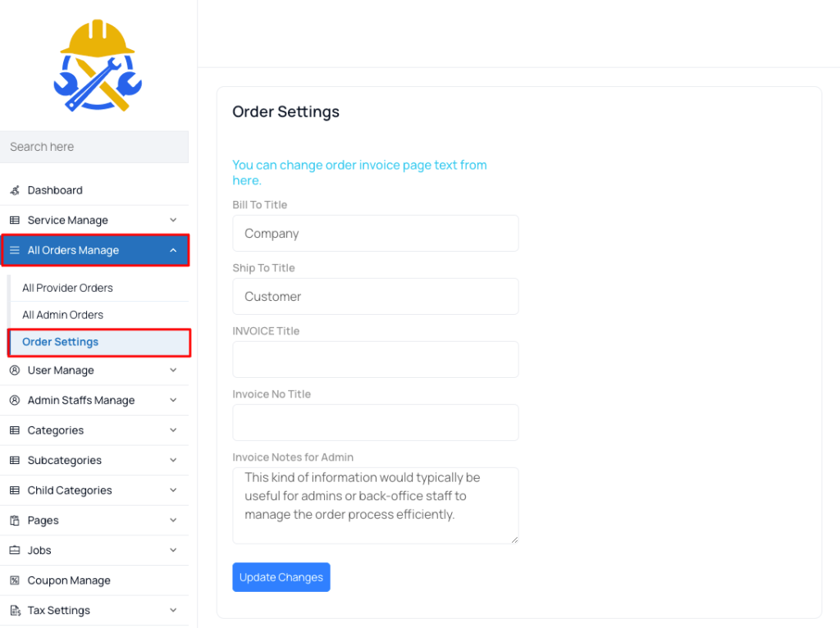The width and height of the screenshot is (840, 628).
Task: Click the Jobs briefcase icon
Action: point(15,550)
